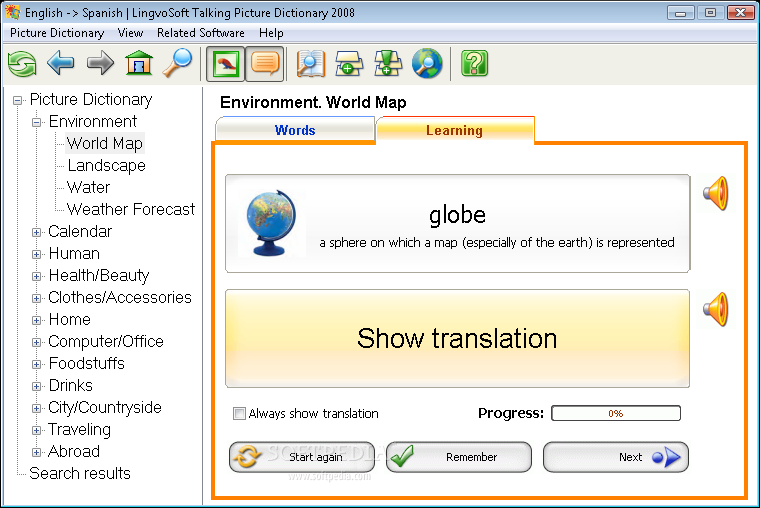The width and height of the screenshot is (760, 508).
Task: Select Landscape in the tree
Action: click(x=107, y=166)
